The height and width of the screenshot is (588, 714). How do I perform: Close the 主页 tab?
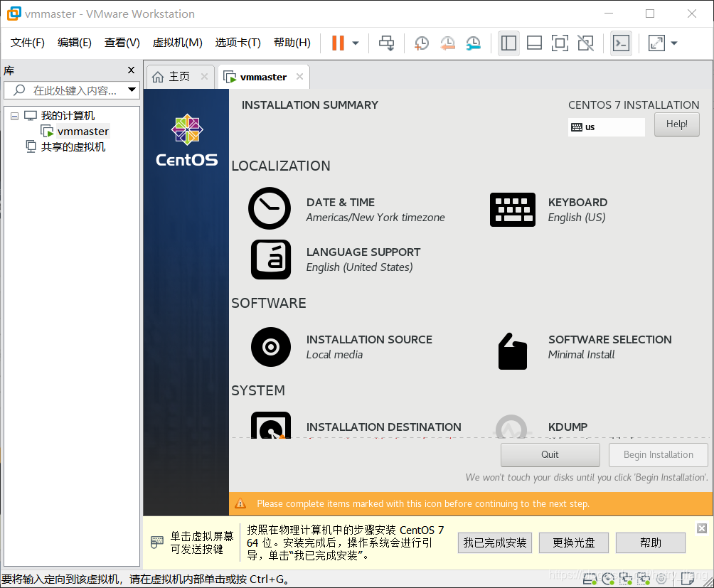204,77
